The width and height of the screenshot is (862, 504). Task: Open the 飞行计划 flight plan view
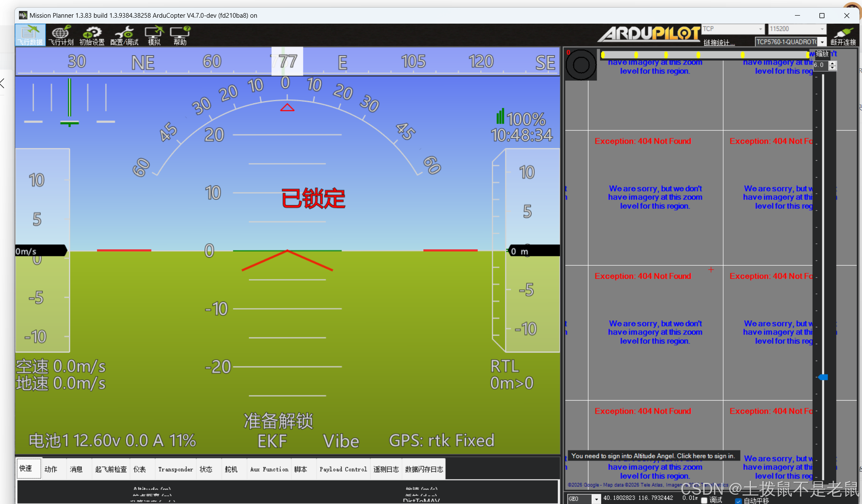[x=61, y=35]
